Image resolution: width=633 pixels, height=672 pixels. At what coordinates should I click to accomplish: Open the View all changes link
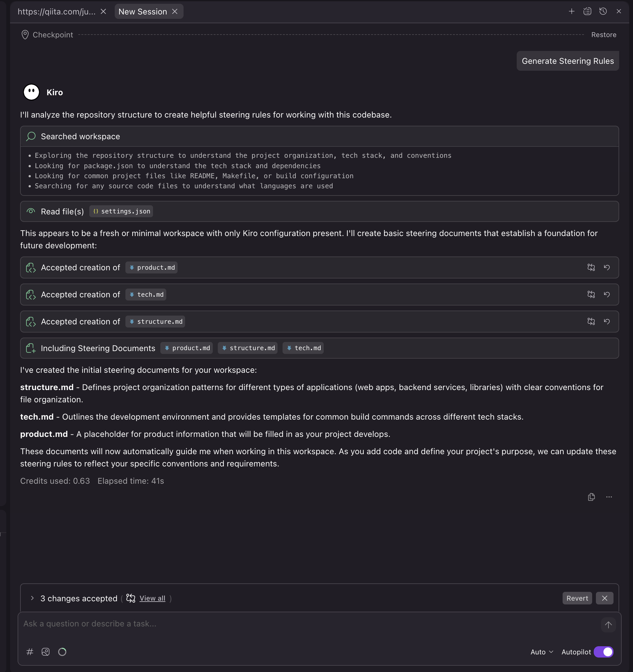click(152, 598)
